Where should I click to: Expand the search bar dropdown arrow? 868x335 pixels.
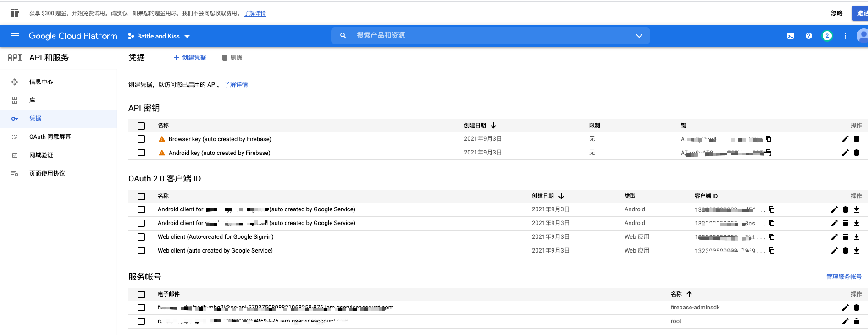coord(639,36)
